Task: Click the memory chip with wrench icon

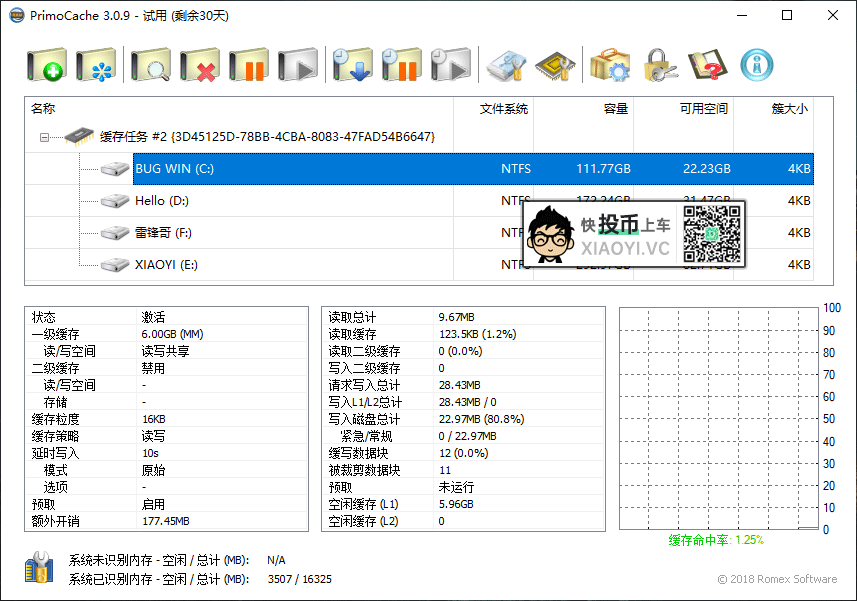Action: pyautogui.click(x=555, y=66)
